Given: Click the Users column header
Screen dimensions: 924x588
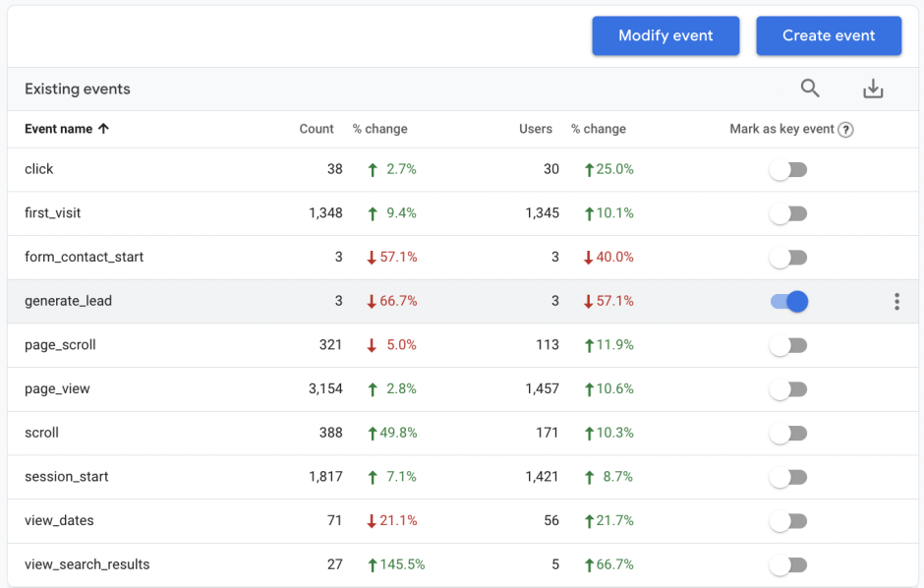Looking at the screenshot, I should pyautogui.click(x=536, y=129).
